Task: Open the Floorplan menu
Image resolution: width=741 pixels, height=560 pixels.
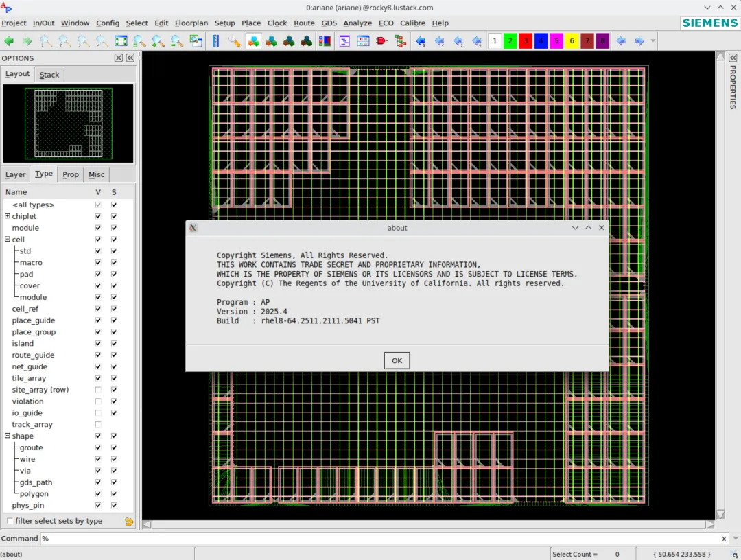Action: [191, 23]
